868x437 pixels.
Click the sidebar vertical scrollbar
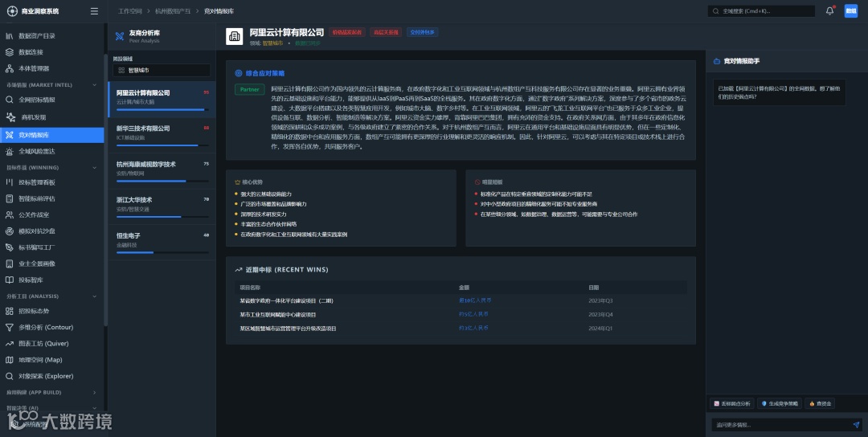tap(106, 188)
